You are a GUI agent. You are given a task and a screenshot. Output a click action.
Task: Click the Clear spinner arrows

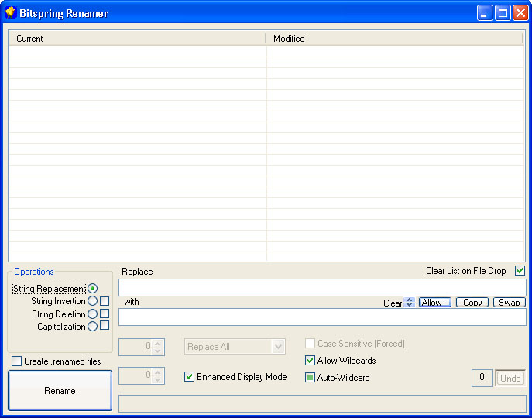pos(409,303)
